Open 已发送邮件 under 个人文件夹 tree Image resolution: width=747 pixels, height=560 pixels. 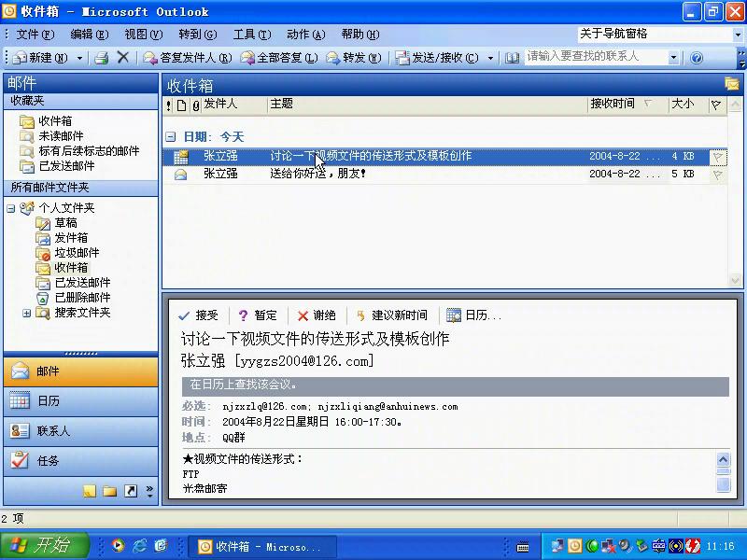pyautogui.click(x=82, y=283)
